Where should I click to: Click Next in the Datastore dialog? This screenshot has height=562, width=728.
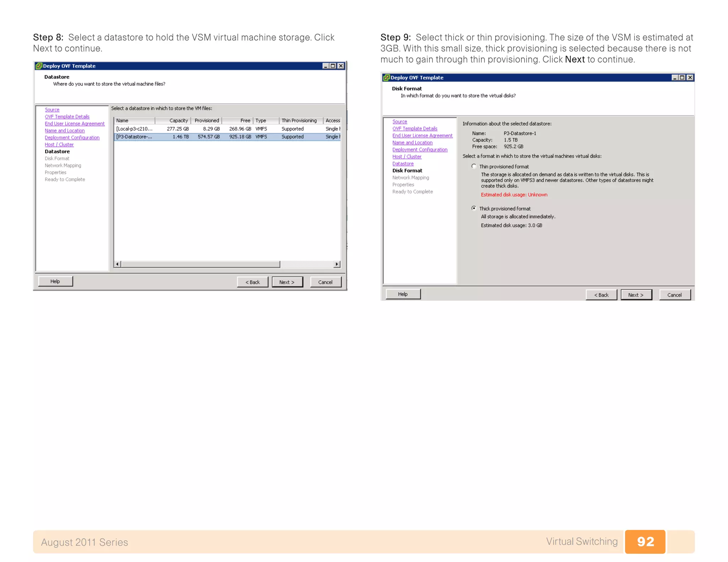tap(287, 282)
